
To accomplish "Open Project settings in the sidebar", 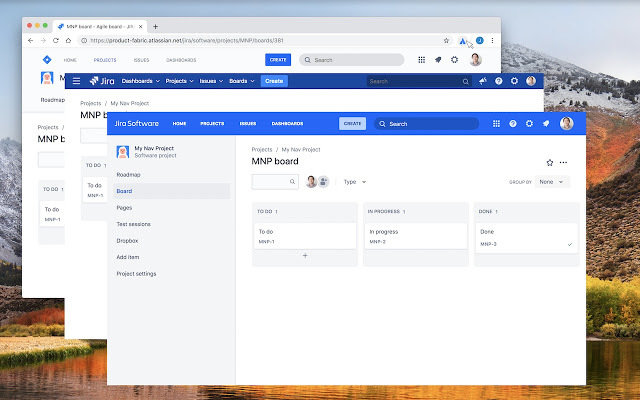I will (171, 274).
